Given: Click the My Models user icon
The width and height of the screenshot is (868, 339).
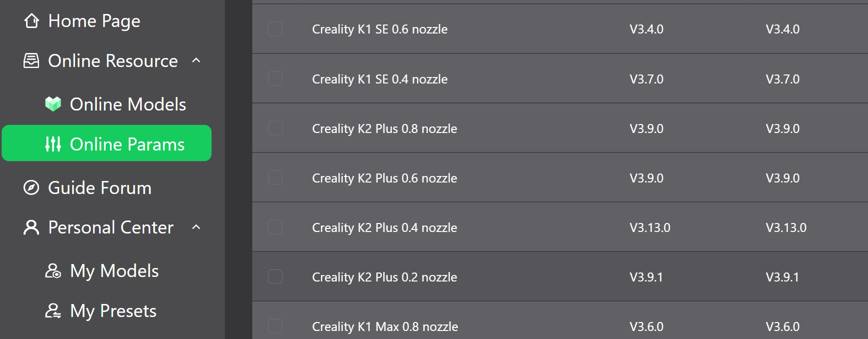Looking at the screenshot, I should (53, 270).
